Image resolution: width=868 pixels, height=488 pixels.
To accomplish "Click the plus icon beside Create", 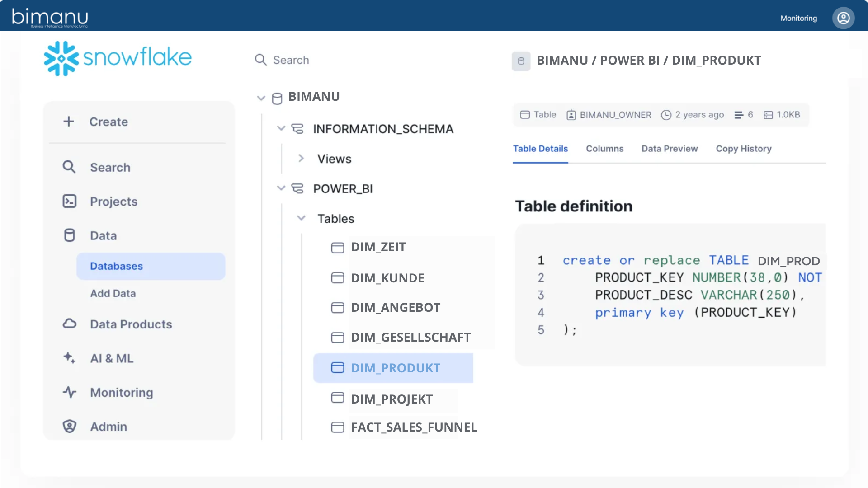I will (69, 122).
